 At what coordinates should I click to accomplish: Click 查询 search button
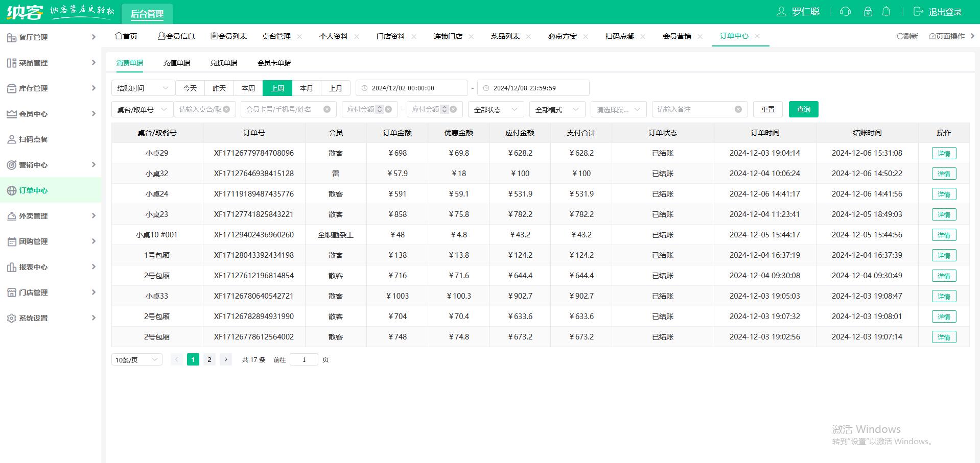tap(804, 109)
